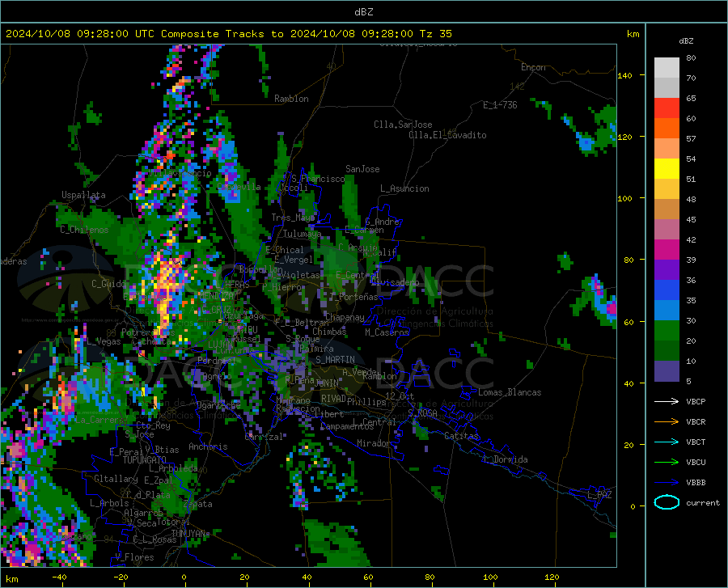This screenshot has width=728, height=588.
Task: Click the strong storm cell west of MENDOZA
Action: coord(165,290)
